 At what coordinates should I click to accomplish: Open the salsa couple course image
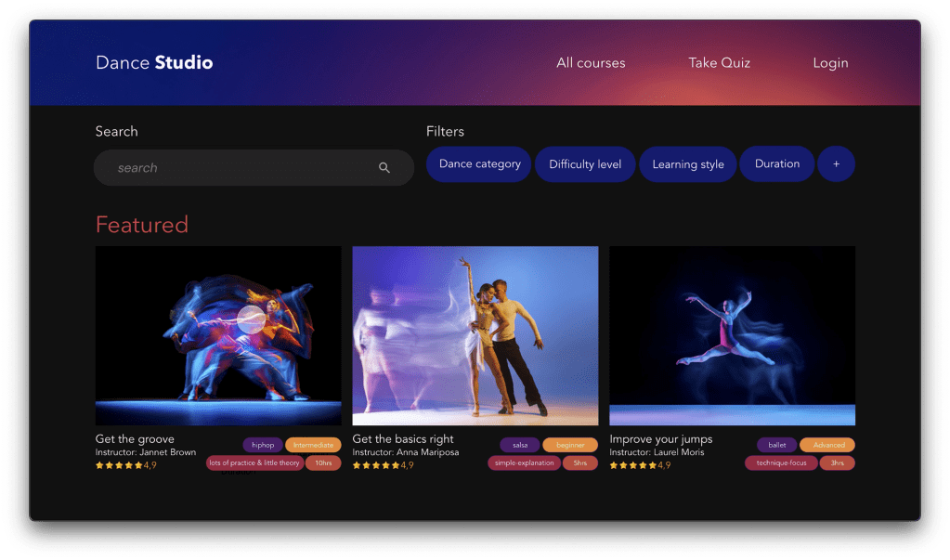coord(475,335)
